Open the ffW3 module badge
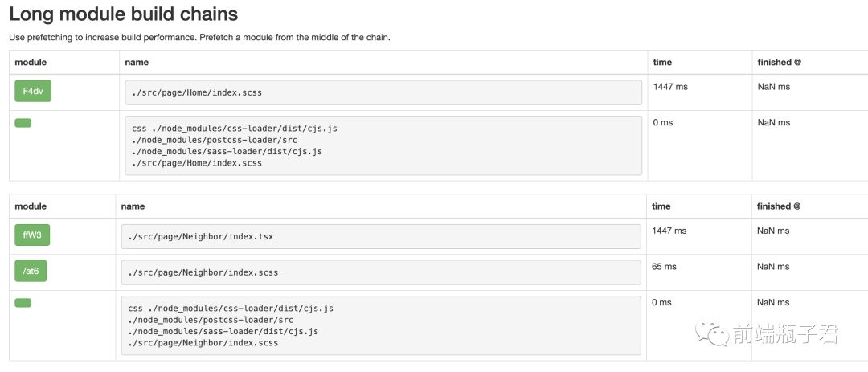Screen dimensions: 868x372 31,235
